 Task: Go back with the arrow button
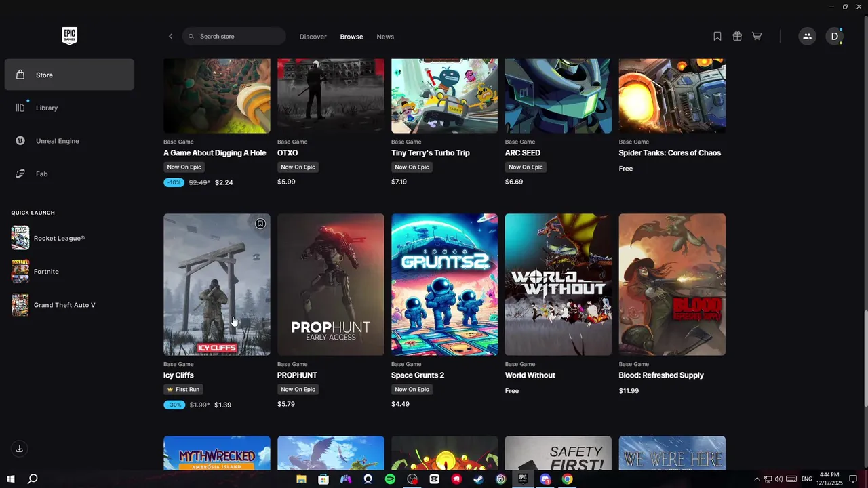(170, 37)
